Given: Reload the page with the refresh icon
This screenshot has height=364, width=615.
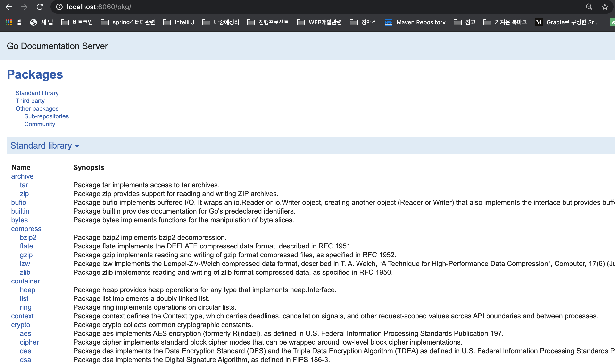Looking at the screenshot, I should [x=40, y=7].
